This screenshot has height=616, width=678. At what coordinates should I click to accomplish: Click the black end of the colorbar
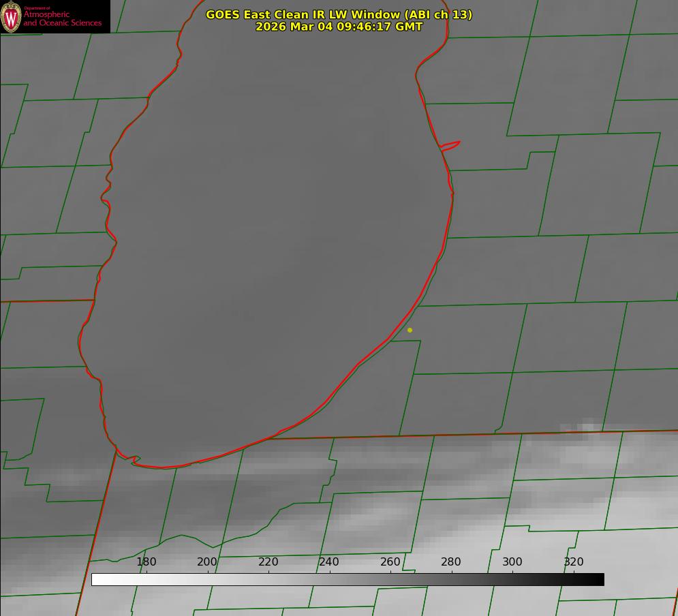click(x=599, y=579)
